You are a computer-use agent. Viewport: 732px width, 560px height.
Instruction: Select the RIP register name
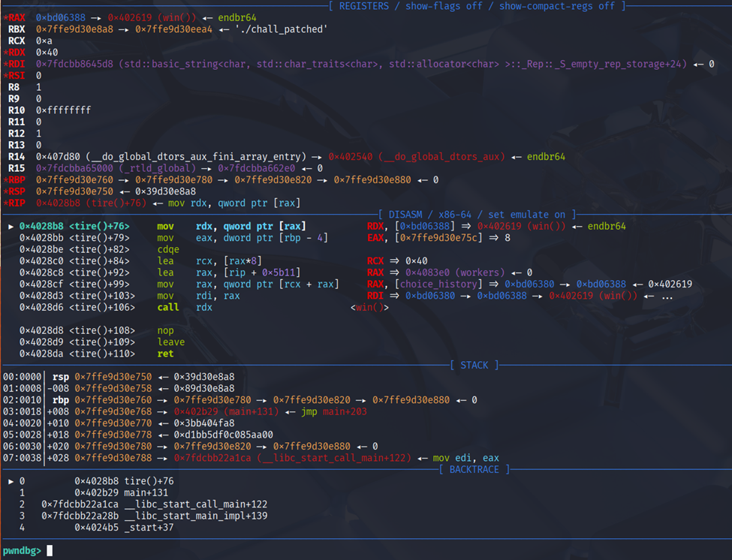coord(17,203)
